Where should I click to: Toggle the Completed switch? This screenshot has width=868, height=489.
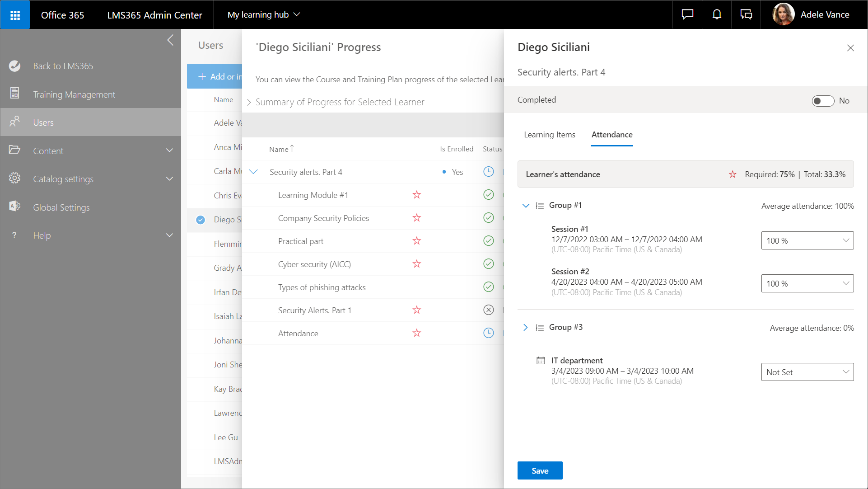tap(822, 101)
